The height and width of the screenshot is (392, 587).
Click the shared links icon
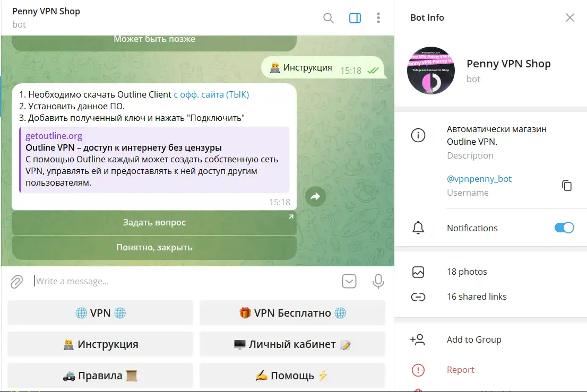[x=418, y=297]
